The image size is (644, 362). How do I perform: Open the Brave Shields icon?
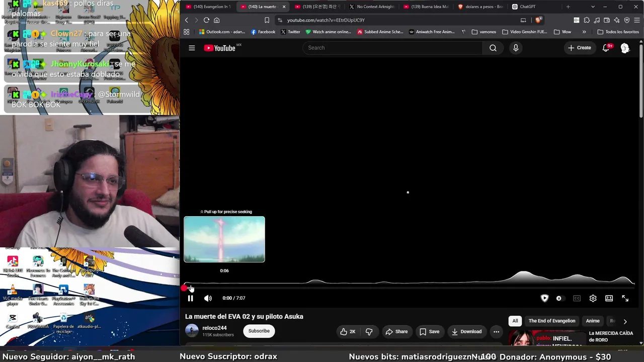(538, 20)
